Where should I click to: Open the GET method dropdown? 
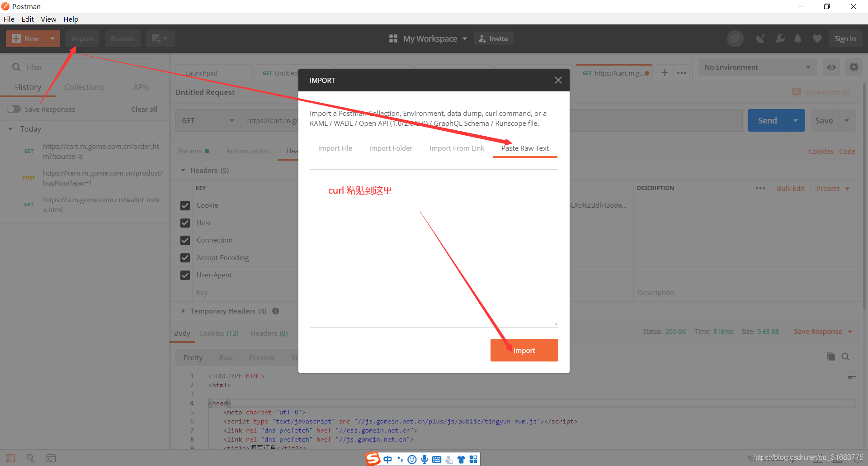coord(208,120)
